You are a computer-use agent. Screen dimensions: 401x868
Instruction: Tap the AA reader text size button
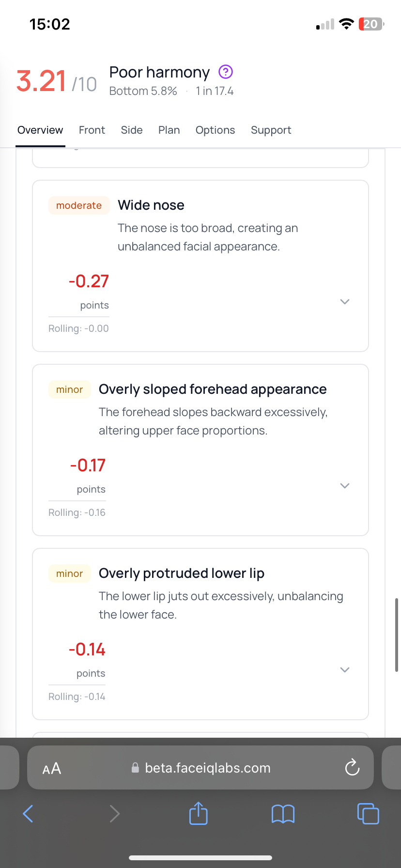(x=52, y=768)
